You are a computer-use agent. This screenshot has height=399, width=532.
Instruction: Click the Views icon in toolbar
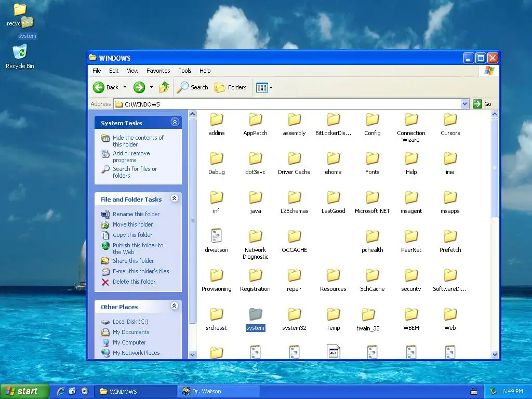tap(262, 87)
